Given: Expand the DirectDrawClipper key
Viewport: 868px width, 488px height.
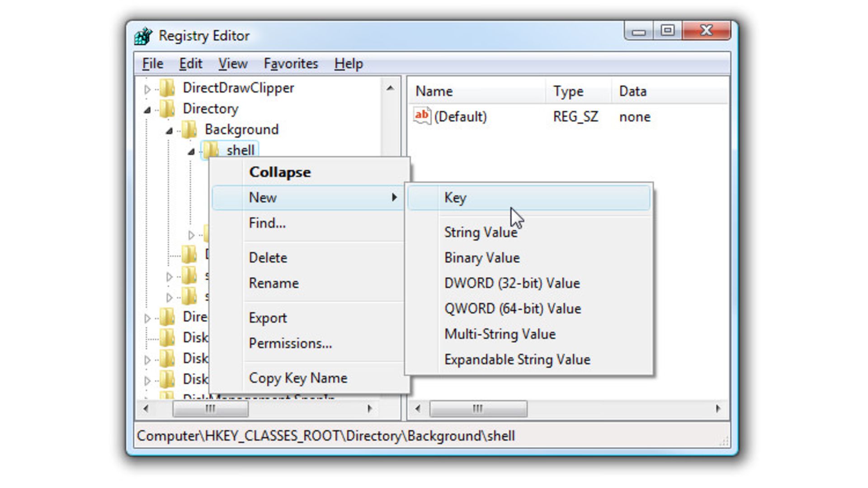Looking at the screenshot, I should (x=147, y=89).
